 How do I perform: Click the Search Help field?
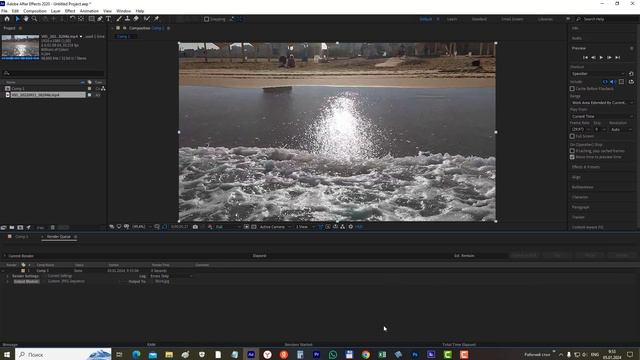pos(605,19)
